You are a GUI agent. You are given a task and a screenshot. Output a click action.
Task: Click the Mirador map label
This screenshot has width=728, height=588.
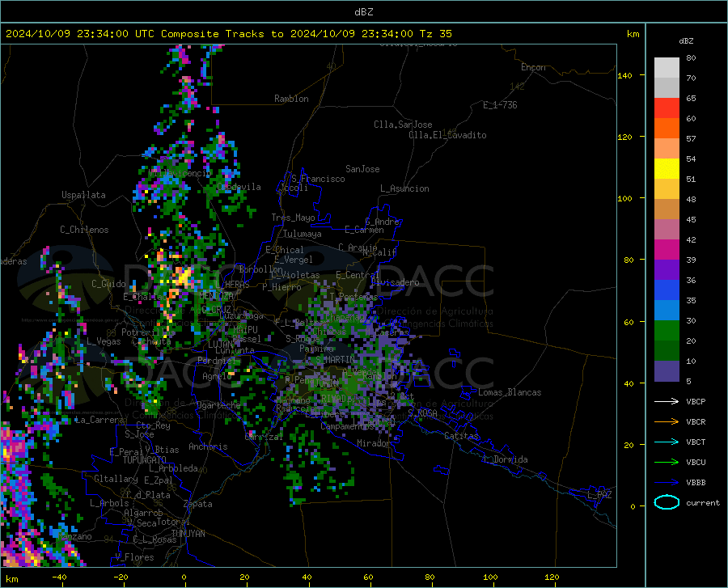click(374, 443)
